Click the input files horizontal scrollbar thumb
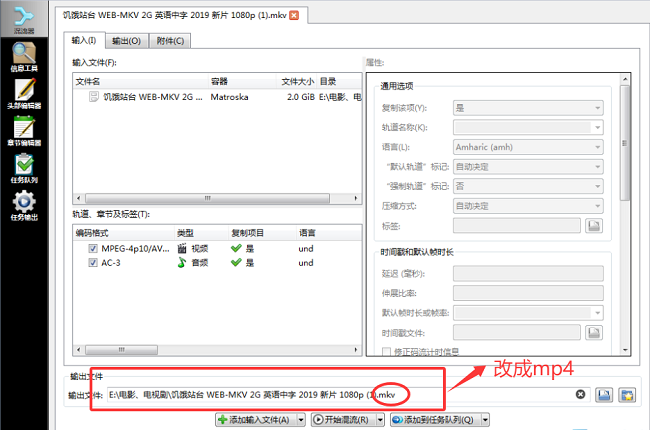This screenshot has width=650, height=430. click(x=207, y=198)
